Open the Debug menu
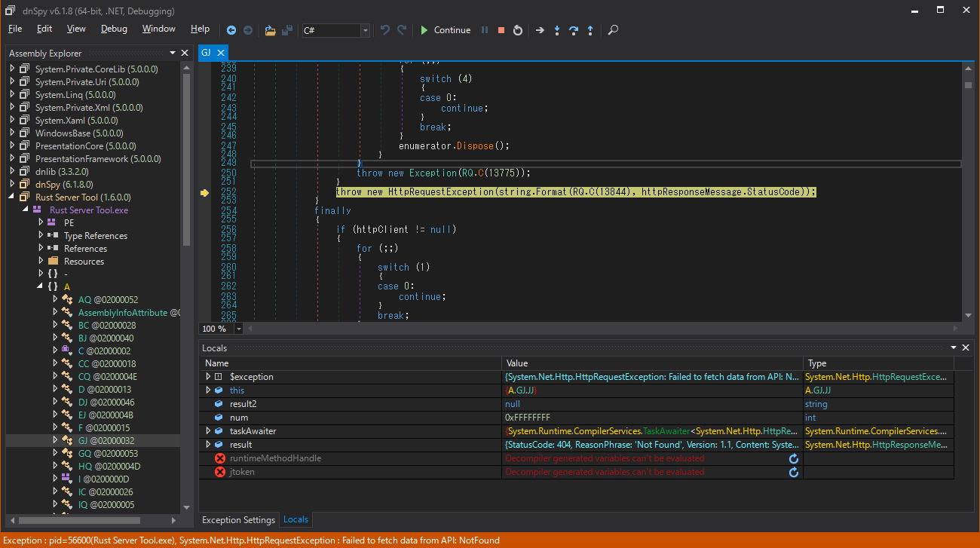The height and width of the screenshot is (548, 980). click(114, 29)
